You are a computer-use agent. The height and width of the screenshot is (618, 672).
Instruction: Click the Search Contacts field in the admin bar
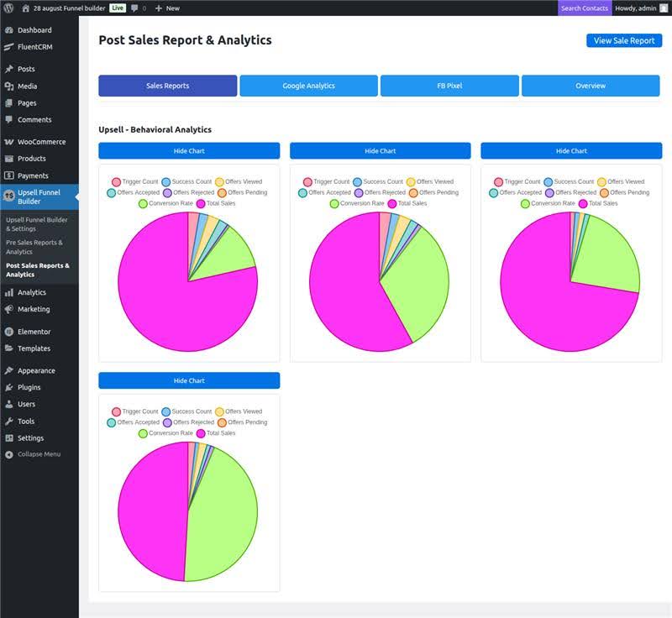[x=585, y=8]
